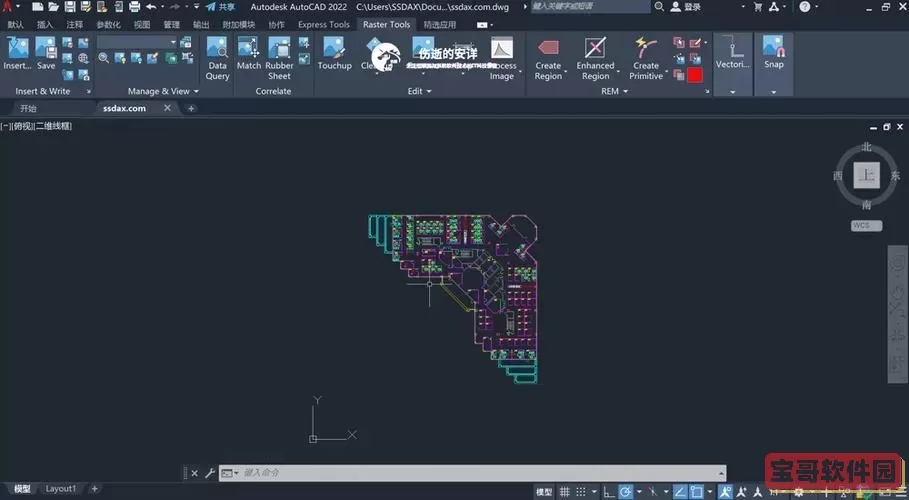Screen dimensions: 909x500
Task: Select the Create Region tool
Action: [x=548, y=59]
